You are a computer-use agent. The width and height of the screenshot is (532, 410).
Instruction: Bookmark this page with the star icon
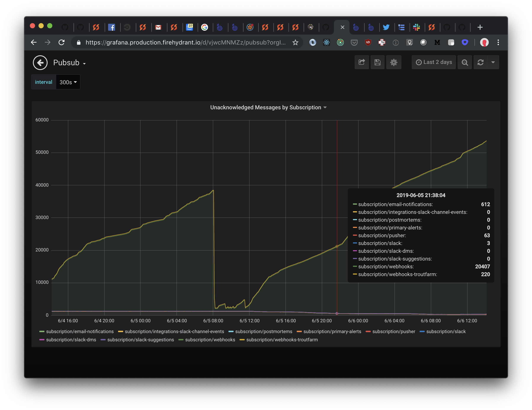pyautogui.click(x=295, y=42)
